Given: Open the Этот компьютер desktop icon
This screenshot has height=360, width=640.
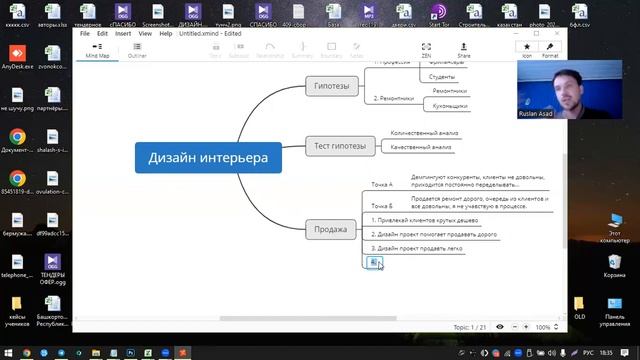Looking at the screenshot, I should pos(615,228).
